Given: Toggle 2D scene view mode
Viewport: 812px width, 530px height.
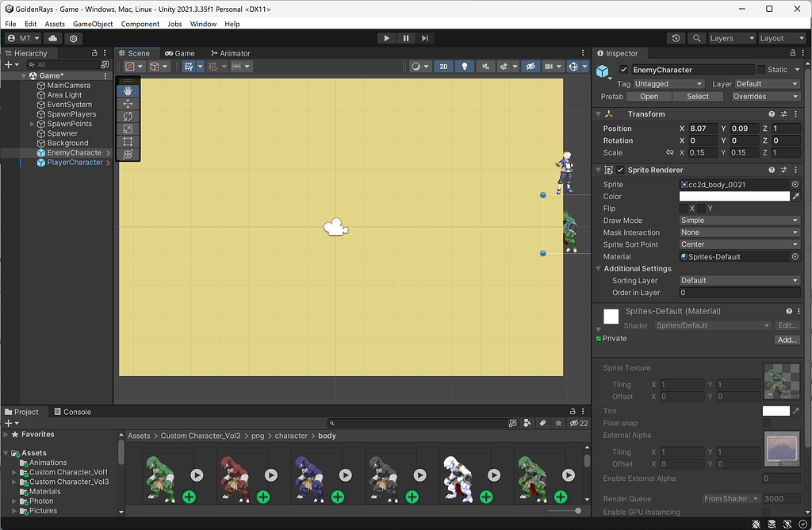Looking at the screenshot, I should pos(444,67).
